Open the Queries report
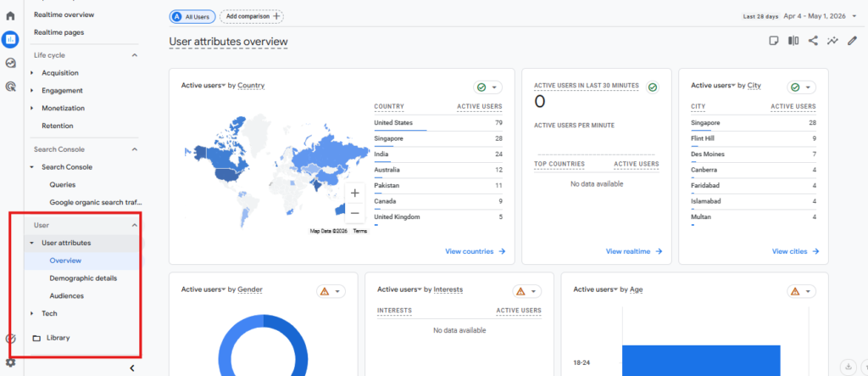 [63, 185]
